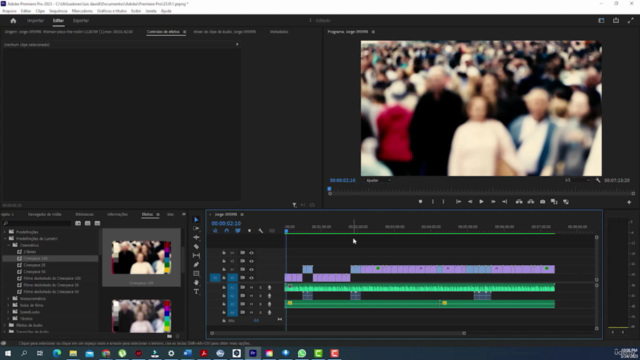Click the 32-bit color effects filter
The image size is (640, 360).
87,223
